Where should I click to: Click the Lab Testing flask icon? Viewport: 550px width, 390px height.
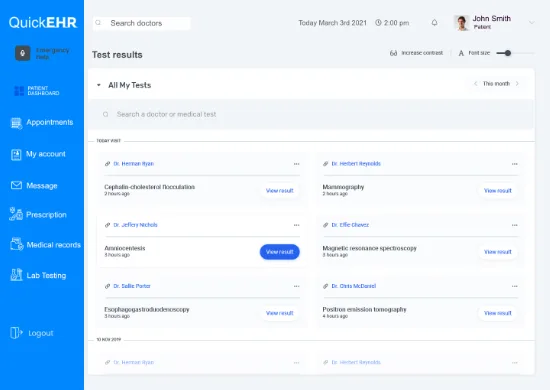point(16,275)
